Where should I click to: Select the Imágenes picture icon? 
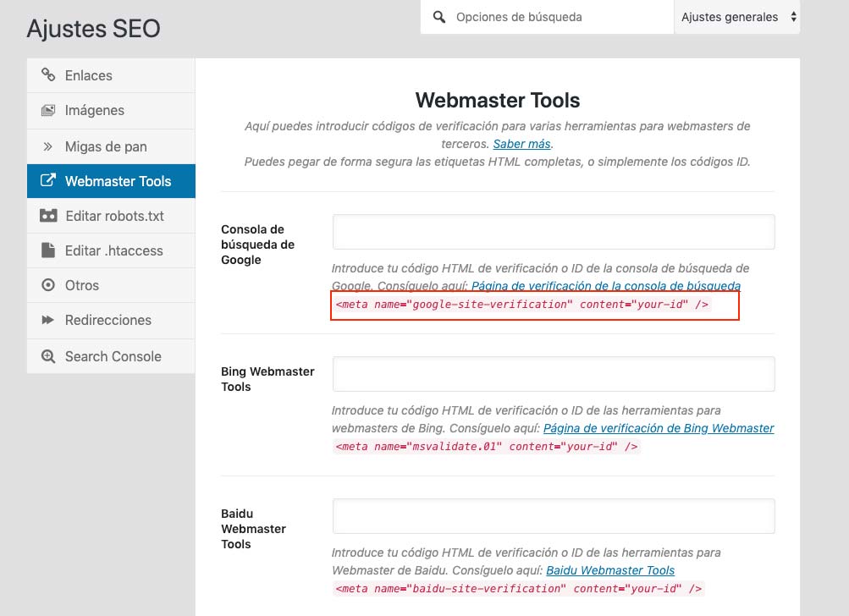48,110
